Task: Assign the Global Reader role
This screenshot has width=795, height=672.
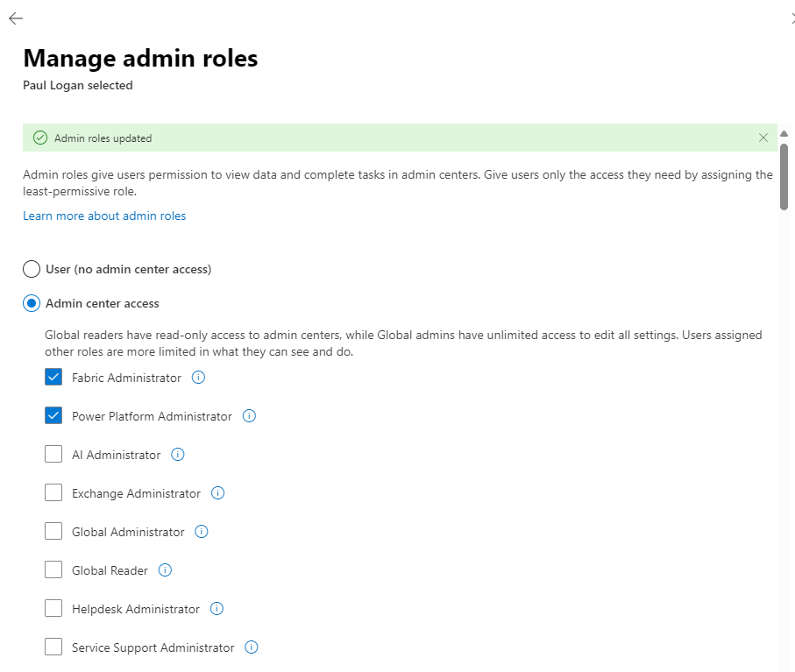Action: pyautogui.click(x=53, y=569)
